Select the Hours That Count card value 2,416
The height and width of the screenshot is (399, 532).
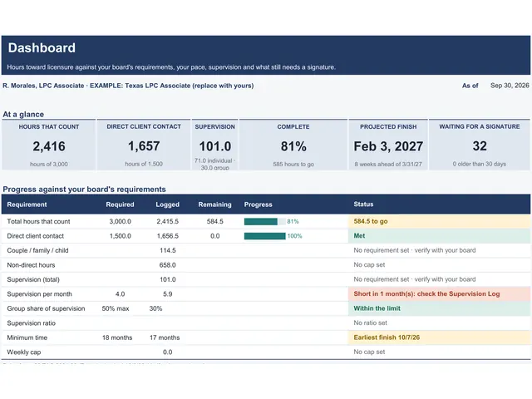coord(49,146)
